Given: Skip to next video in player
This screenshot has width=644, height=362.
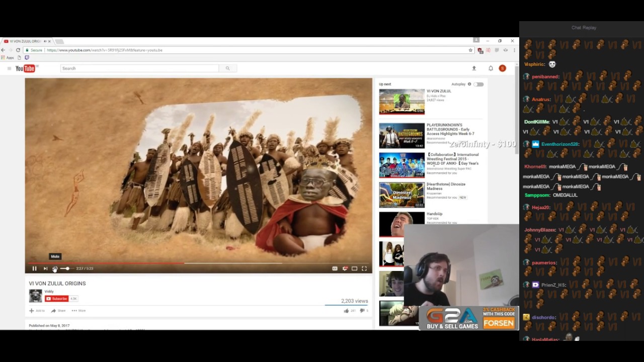Looking at the screenshot, I should coord(45,268).
